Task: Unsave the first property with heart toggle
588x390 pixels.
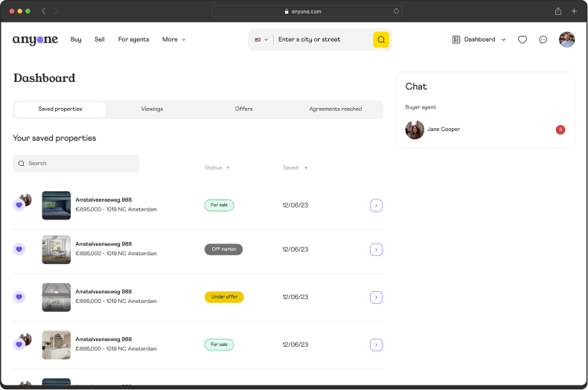Action: 19,205
